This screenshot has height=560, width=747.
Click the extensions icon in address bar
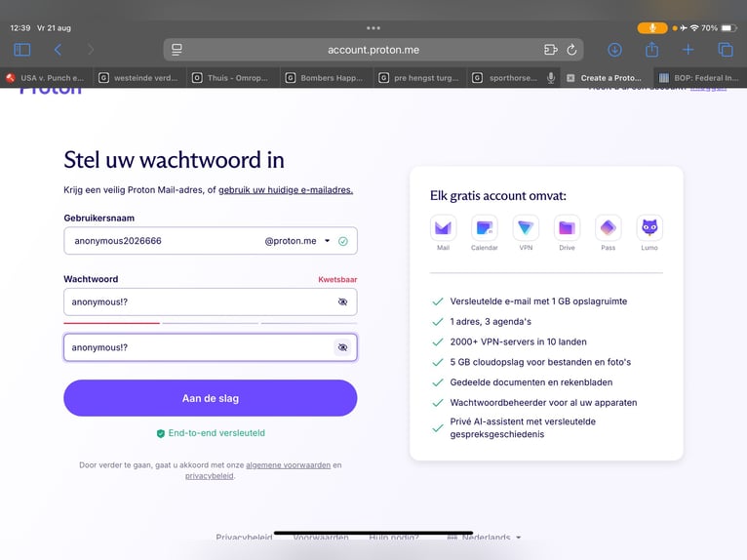550,50
